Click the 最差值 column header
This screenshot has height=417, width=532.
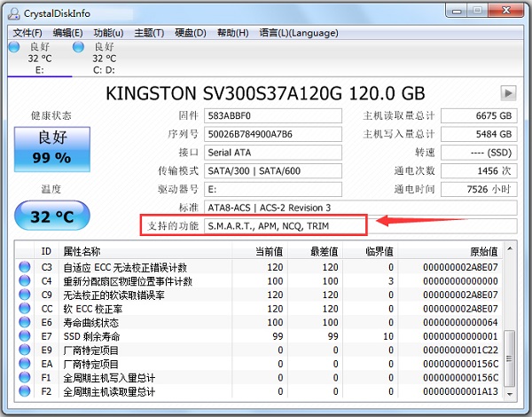tap(315, 251)
